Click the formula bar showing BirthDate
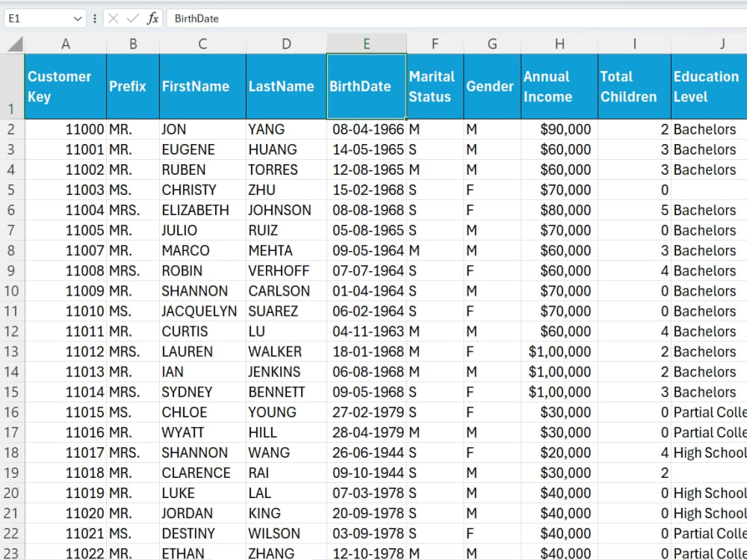The width and height of the screenshot is (747, 560). pyautogui.click(x=456, y=19)
